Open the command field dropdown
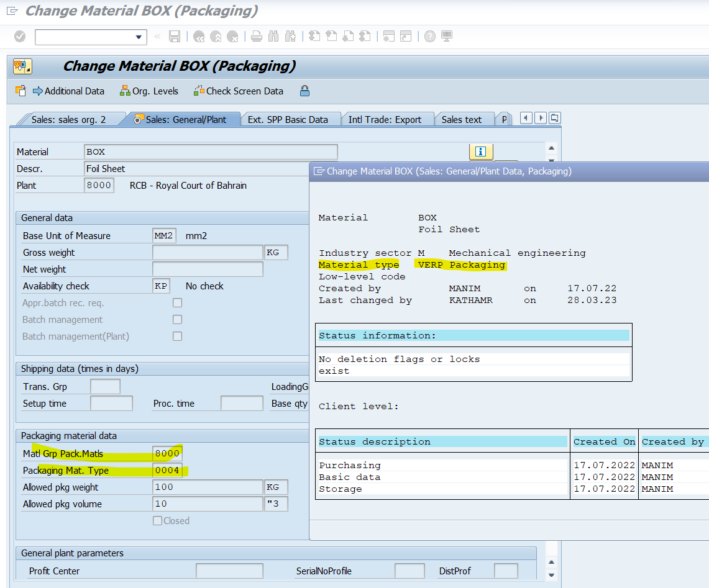The height and width of the screenshot is (588, 709). (139, 36)
